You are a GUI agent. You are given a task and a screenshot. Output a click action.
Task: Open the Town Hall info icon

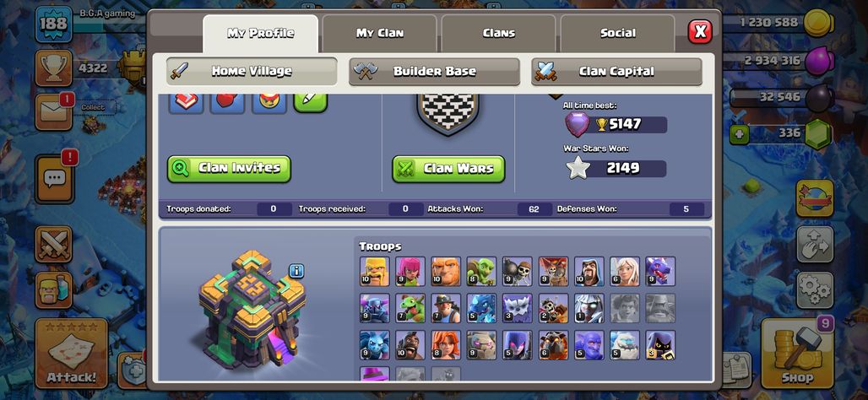pos(296,271)
